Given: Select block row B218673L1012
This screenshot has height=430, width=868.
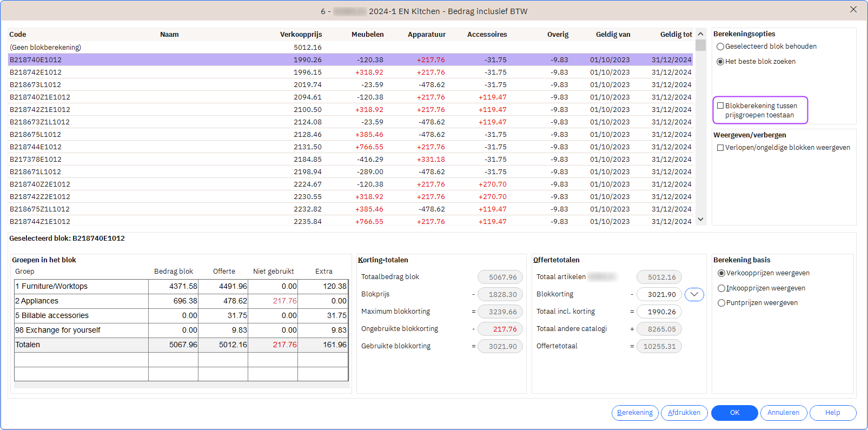Looking at the screenshot, I should [x=36, y=85].
